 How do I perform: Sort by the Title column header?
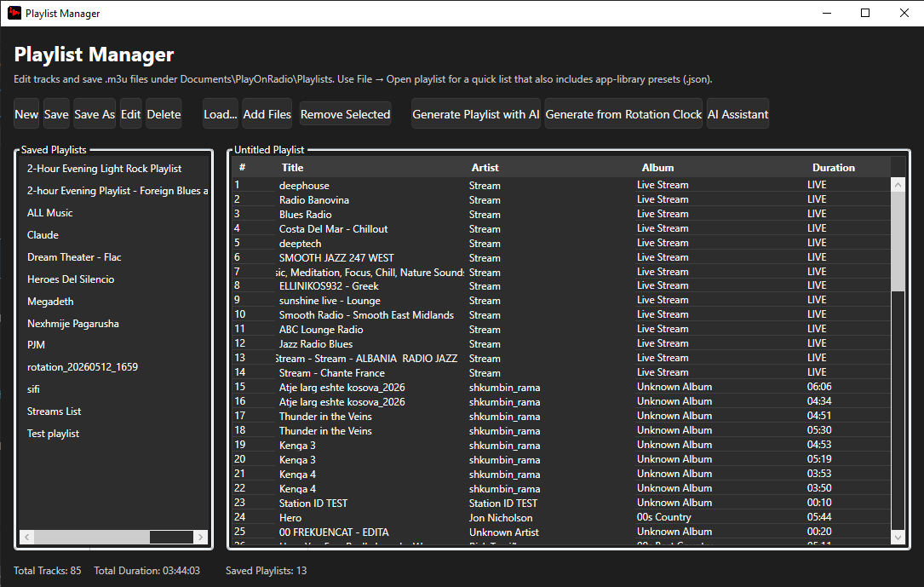click(x=292, y=167)
